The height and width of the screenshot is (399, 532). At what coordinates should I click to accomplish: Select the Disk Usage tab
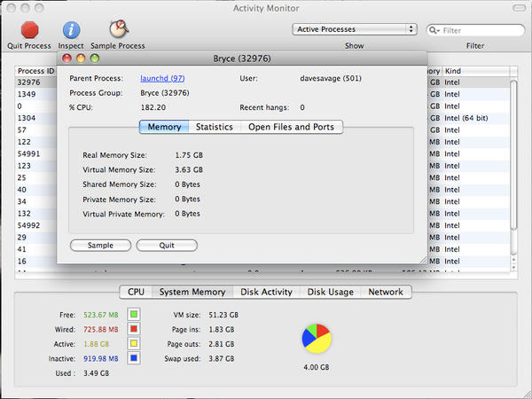point(330,292)
